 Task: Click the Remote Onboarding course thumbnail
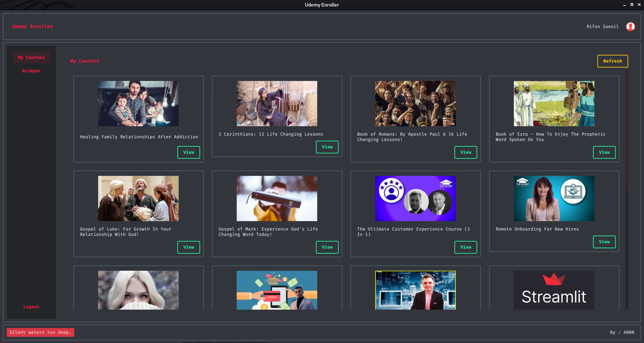[x=554, y=198]
